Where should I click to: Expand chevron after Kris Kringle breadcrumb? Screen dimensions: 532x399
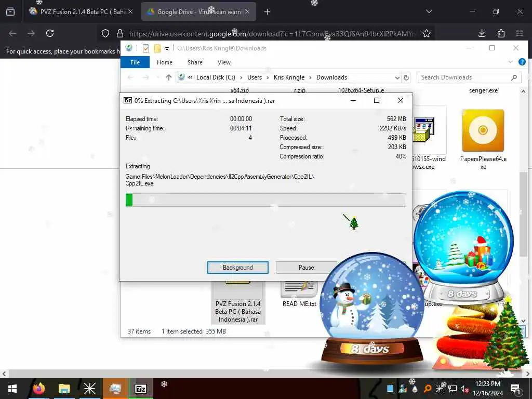tap(310, 77)
